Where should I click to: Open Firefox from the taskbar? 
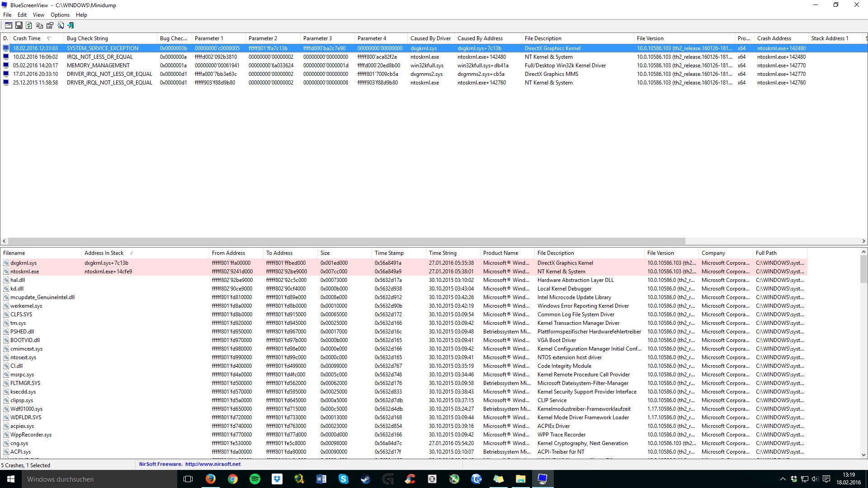[211, 479]
